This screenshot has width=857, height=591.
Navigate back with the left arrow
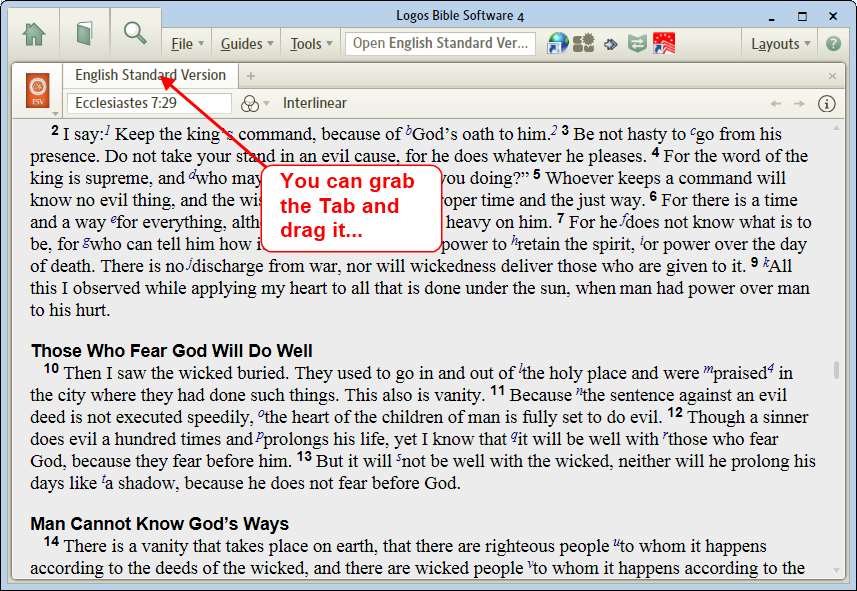[x=775, y=103]
